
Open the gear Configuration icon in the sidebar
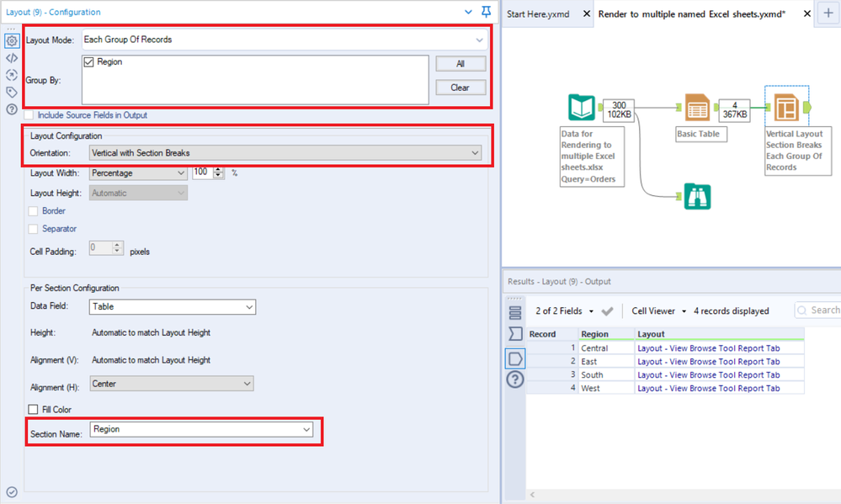click(11, 40)
